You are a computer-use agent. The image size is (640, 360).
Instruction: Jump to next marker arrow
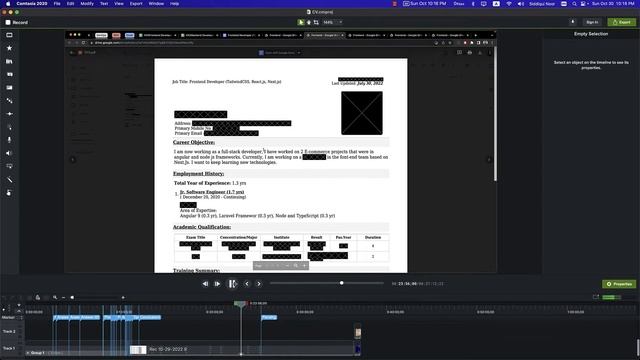pos(259,284)
